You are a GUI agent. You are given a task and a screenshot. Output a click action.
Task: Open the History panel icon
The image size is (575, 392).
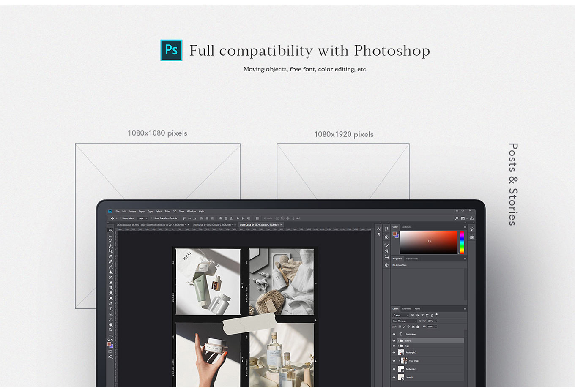tap(386, 229)
